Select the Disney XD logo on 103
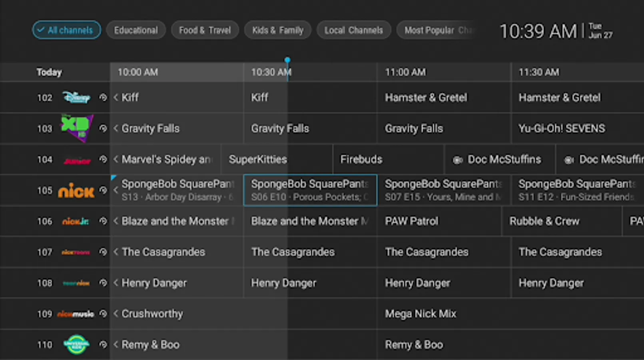Screen dimensions: 644x360 [x=77, y=128]
